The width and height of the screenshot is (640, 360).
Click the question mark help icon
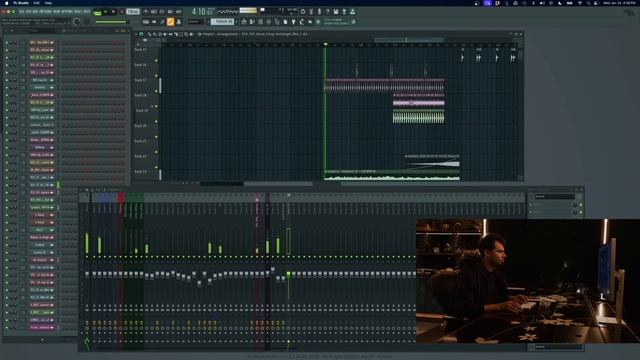(327, 11)
